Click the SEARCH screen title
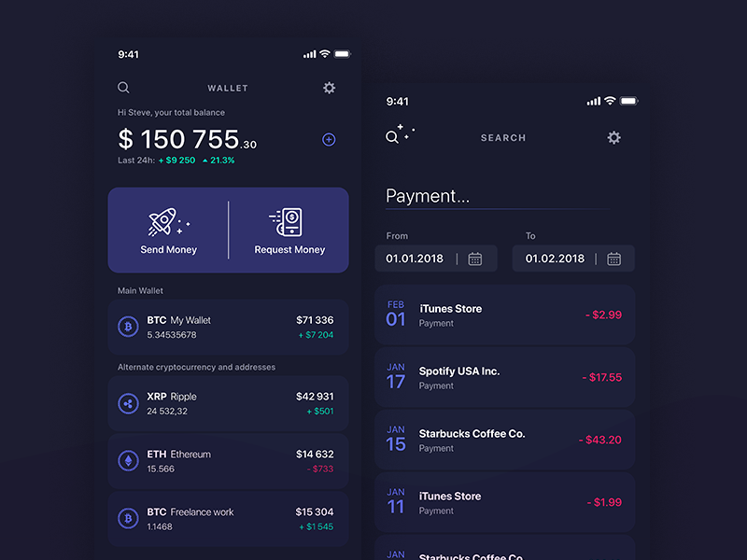Screen dimensions: 747x560 503,137
